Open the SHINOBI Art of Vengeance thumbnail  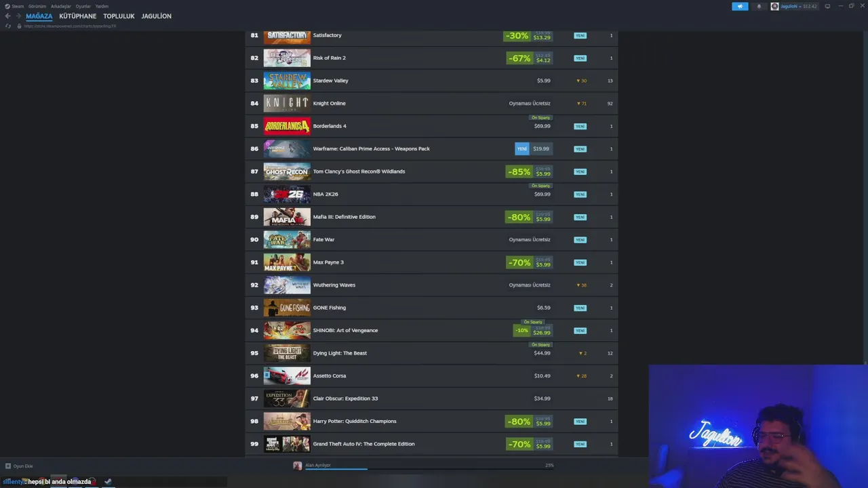click(287, 330)
